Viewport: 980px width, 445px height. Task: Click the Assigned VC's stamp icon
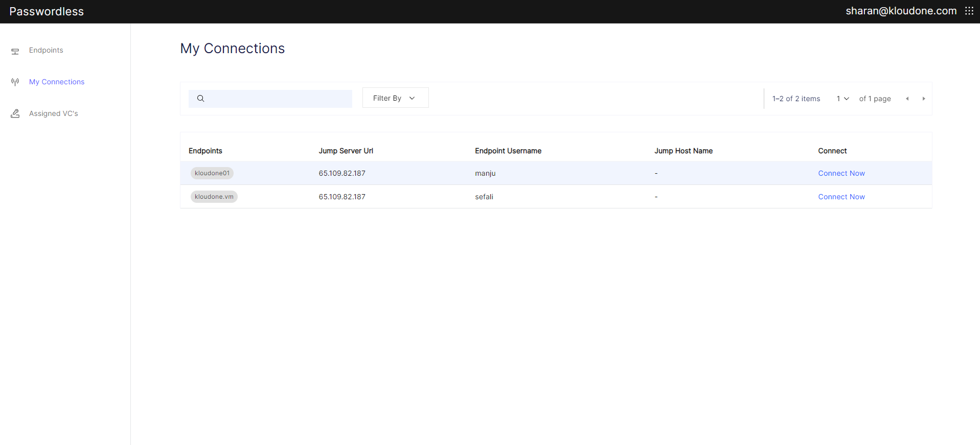pos(15,113)
